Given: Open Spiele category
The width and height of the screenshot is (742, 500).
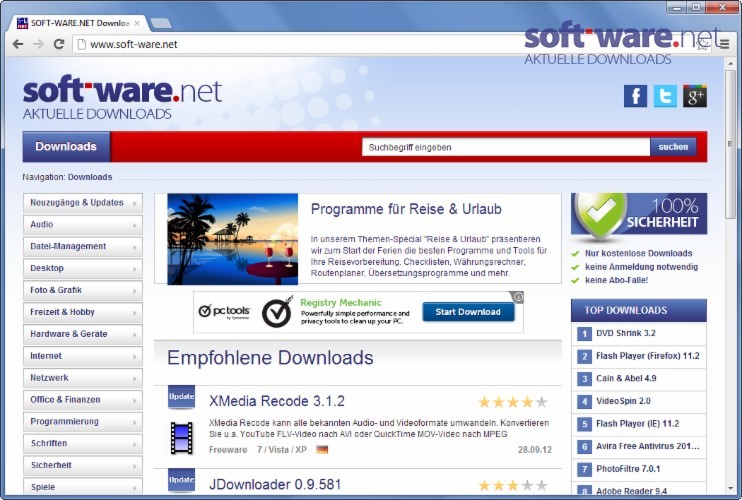Looking at the screenshot, I should [83, 487].
